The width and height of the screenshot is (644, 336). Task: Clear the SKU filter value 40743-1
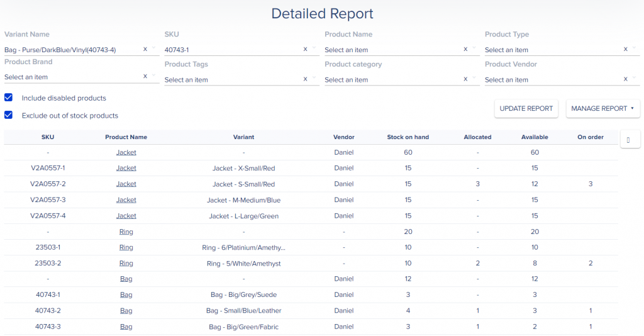click(x=306, y=49)
